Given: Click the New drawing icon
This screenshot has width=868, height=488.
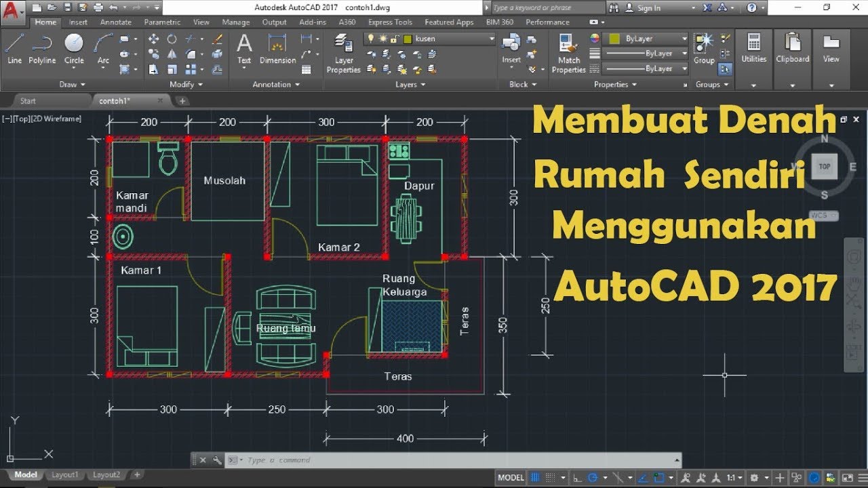Looking at the screenshot, I should coord(37,7).
